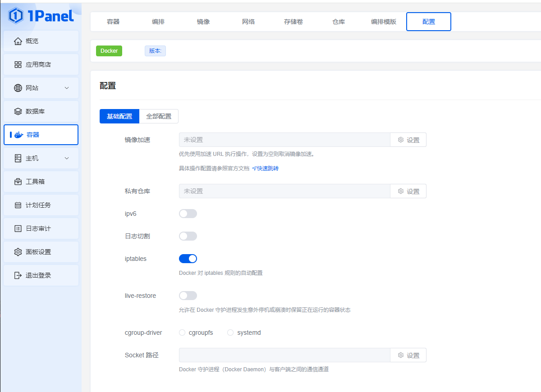Switch to the 网络 tab
The height and width of the screenshot is (392, 541).
pos(248,22)
